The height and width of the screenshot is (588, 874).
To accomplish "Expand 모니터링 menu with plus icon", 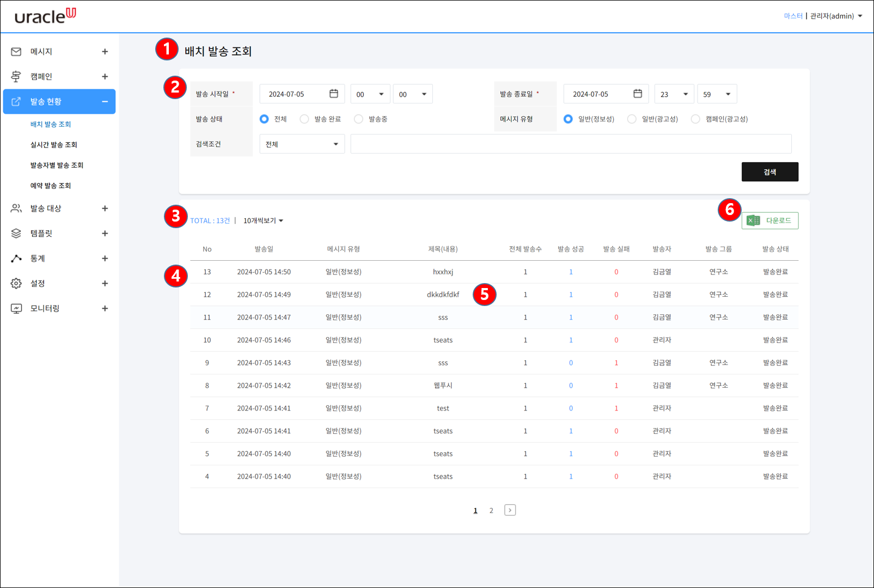I will (x=105, y=309).
